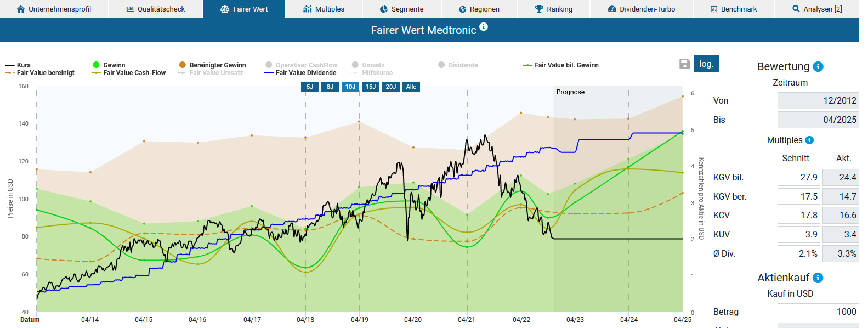The width and height of the screenshot is (868, 328).
Task: Enable the Fair Value Umsatz series
Action: pos(211,72)
